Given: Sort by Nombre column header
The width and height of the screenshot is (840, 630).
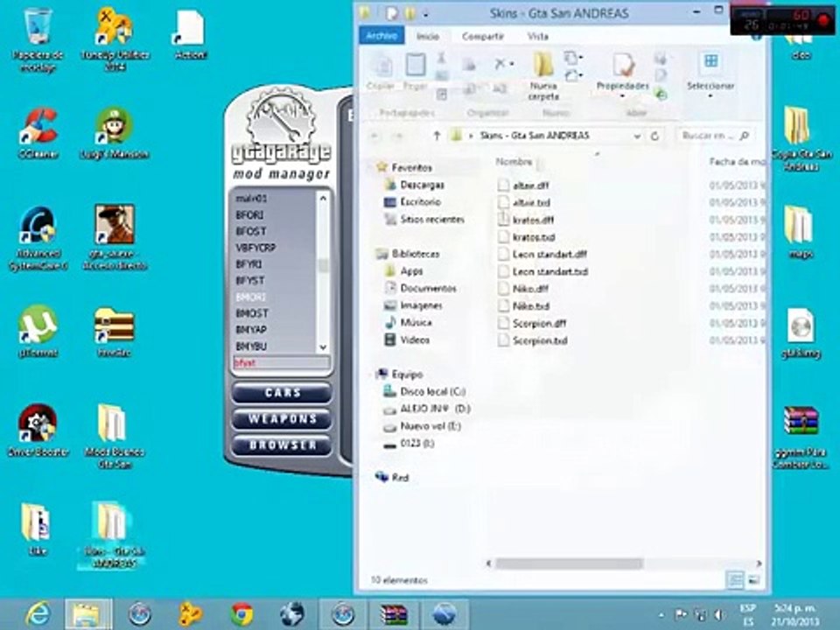Looking at the screenshot, I should pyautogui.click(x=514, y=162).
